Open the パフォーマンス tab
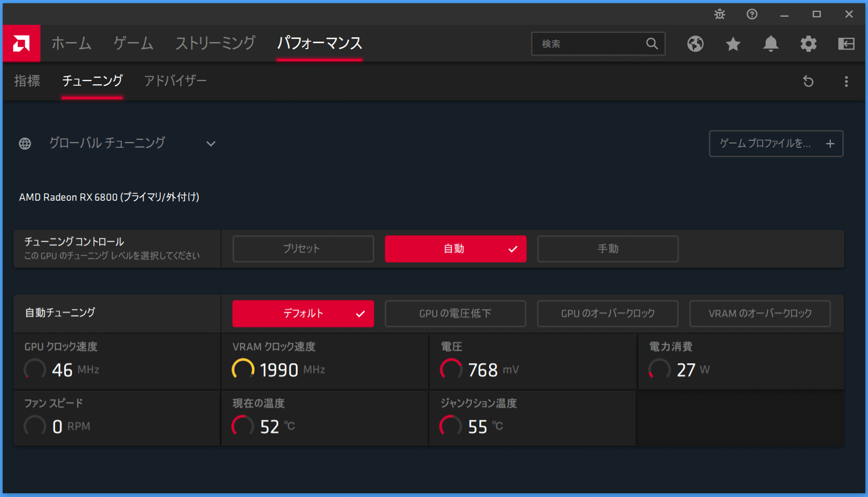The image size is (868, 497). (319, 43)
